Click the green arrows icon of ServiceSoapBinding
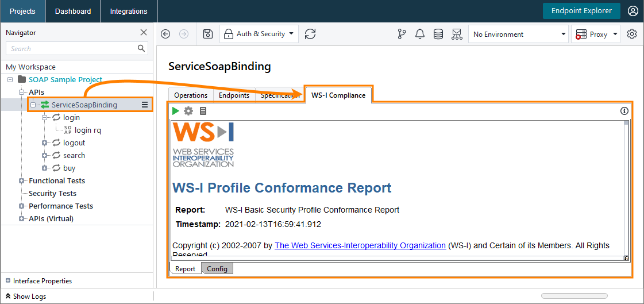This screenshot has width=644, height=304. [x=45, y=105]
